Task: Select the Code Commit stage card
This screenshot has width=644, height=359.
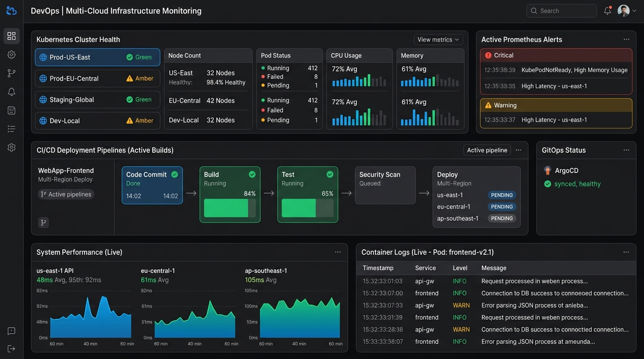Action: [152, 186]
